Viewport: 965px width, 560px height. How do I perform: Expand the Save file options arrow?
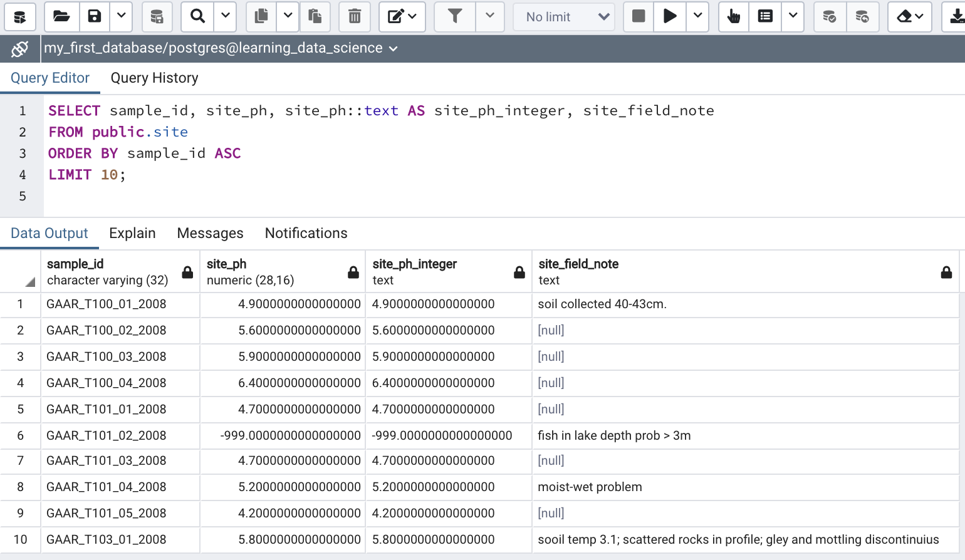pyautogui.click(x=121, y=17)
